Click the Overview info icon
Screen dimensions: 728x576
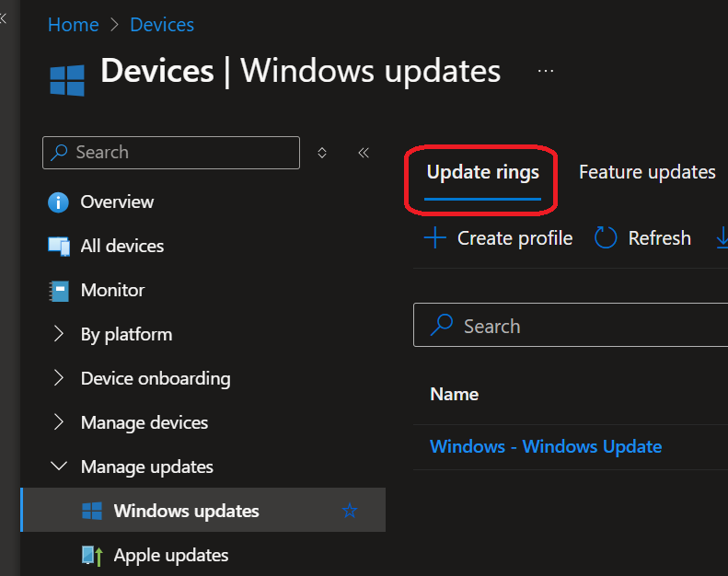(x=59, y=202)
